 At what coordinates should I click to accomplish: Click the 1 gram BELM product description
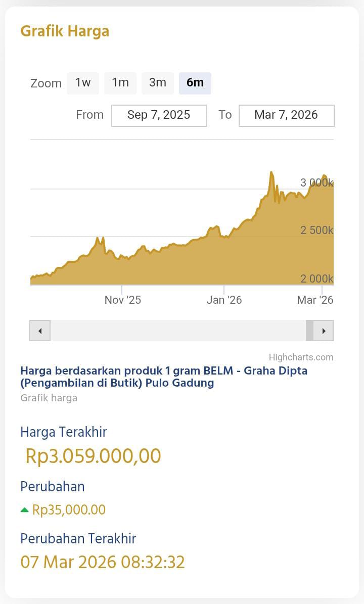click(x=164, y=377)
